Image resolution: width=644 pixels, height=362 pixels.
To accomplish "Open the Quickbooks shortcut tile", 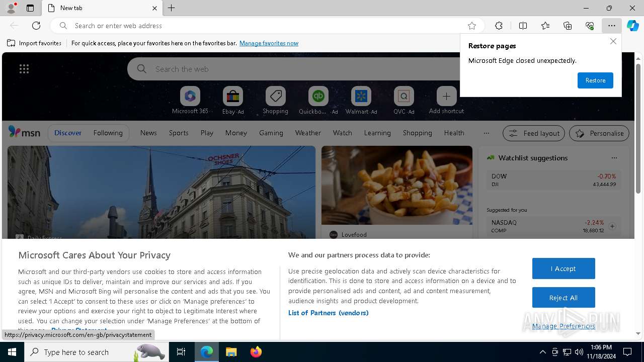I will (x=318, y=101).
